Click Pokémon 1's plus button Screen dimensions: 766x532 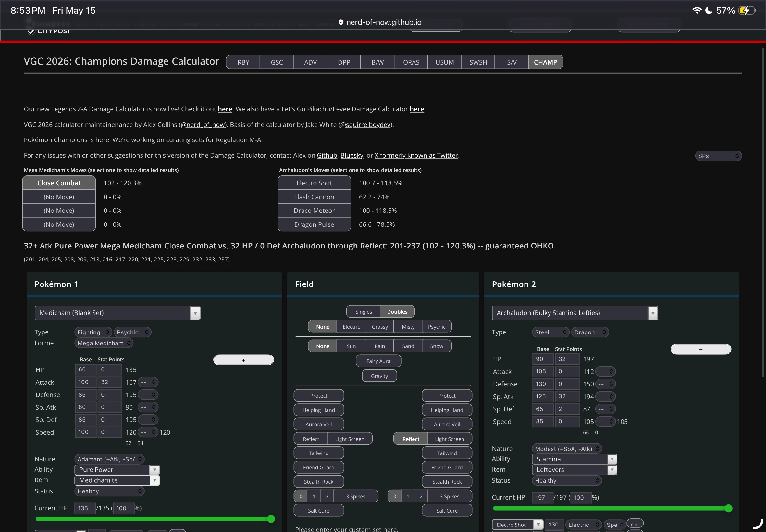[x=243, y=360]
